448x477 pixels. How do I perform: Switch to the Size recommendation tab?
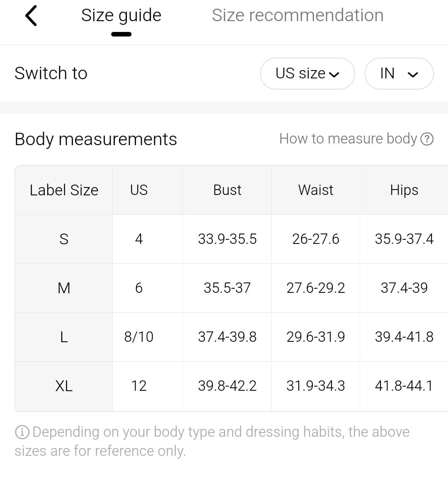point(297,15)
